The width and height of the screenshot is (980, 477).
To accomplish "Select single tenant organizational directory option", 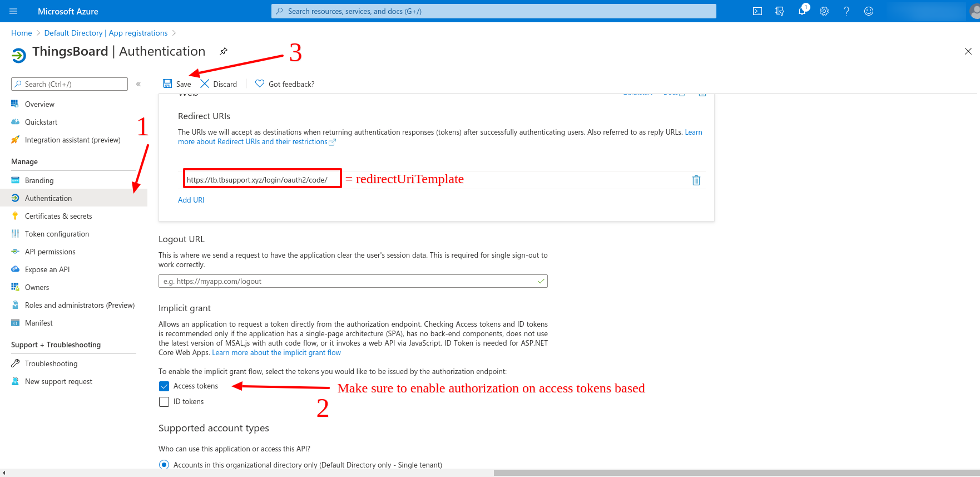I will 164,465.
